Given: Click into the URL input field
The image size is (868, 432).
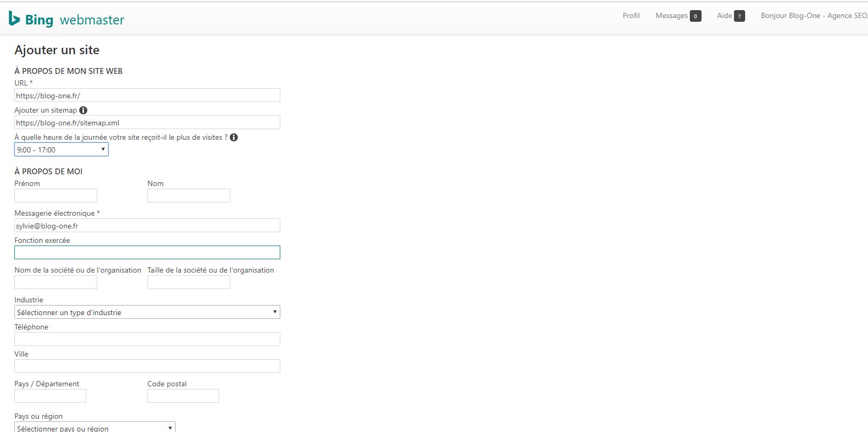Looking at the screenshot, I should [147, 96].
